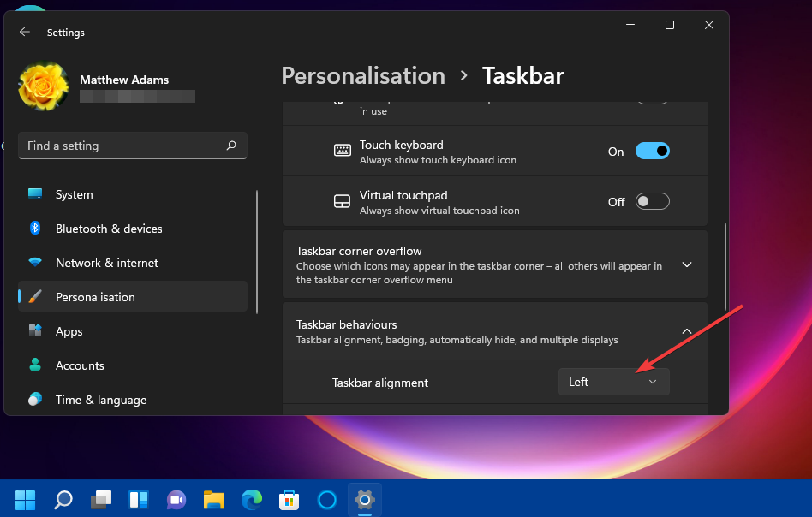Select the Apps sidebar icon

pos(34,331)
